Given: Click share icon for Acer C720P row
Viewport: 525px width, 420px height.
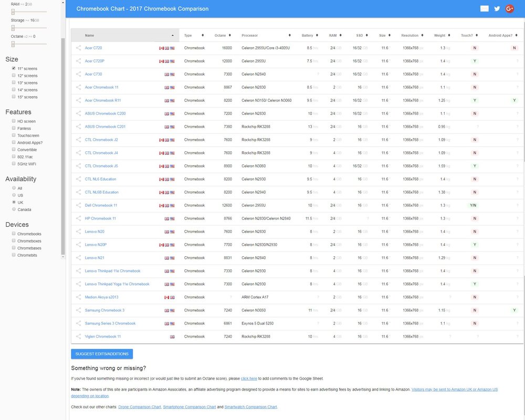Looking at the screenshot, I should pyautogui.click(x=78, y=61).
